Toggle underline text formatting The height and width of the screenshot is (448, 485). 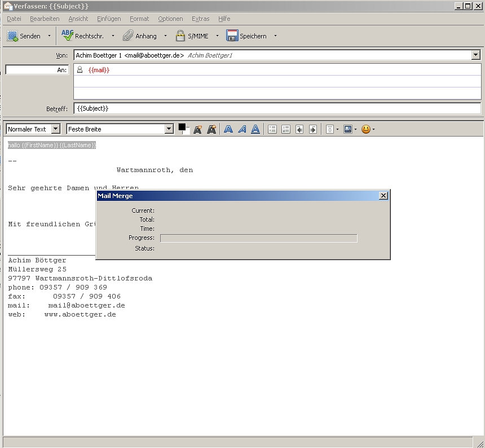255,129
